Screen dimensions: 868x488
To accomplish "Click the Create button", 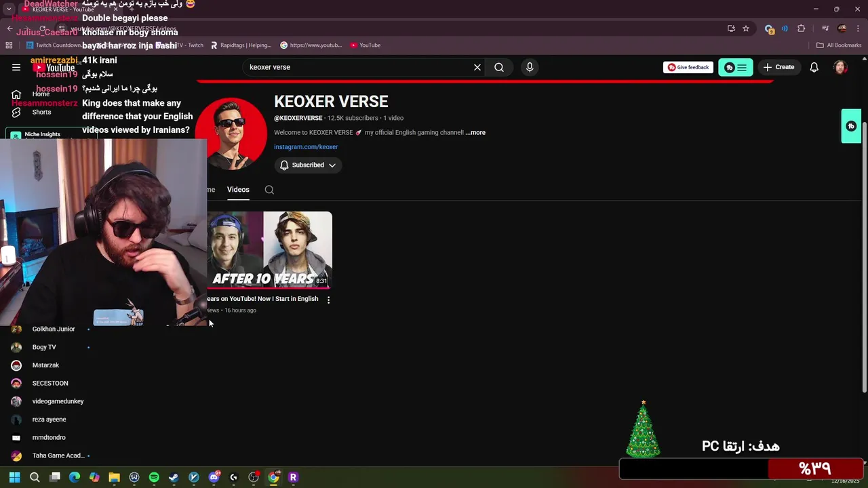I will click(778, 67).
